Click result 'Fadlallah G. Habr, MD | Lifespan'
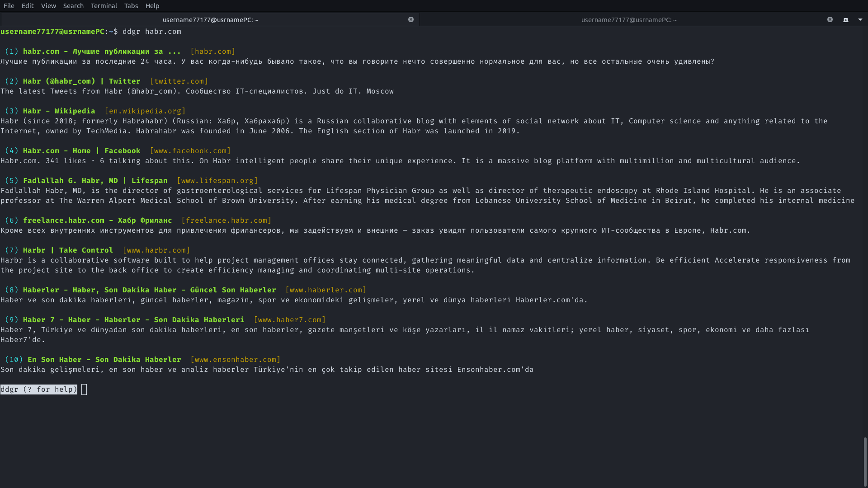Image resolution: width=868 pixels, height=488 pixels. coord(95,181)
